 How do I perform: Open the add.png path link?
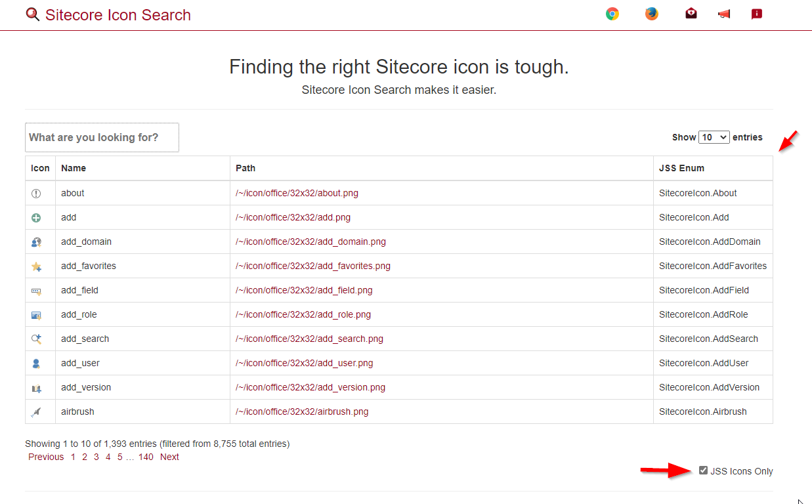click(x=293, y=217)
